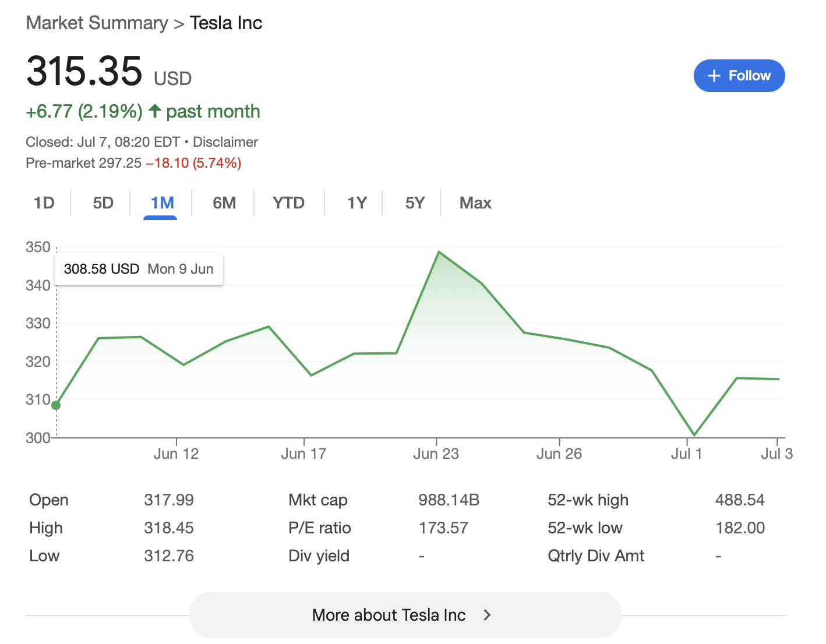Show the 5Y chart range
826x644 pixels.
415,203
